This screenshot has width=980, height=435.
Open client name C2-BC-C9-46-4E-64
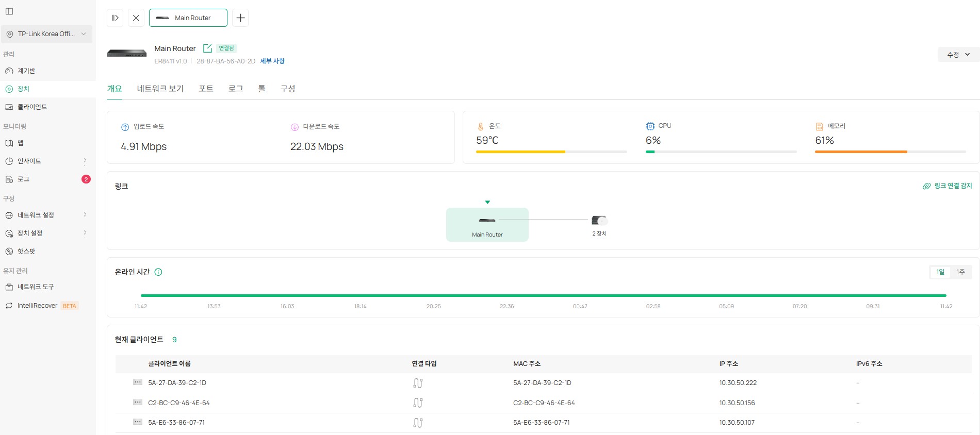179,403
